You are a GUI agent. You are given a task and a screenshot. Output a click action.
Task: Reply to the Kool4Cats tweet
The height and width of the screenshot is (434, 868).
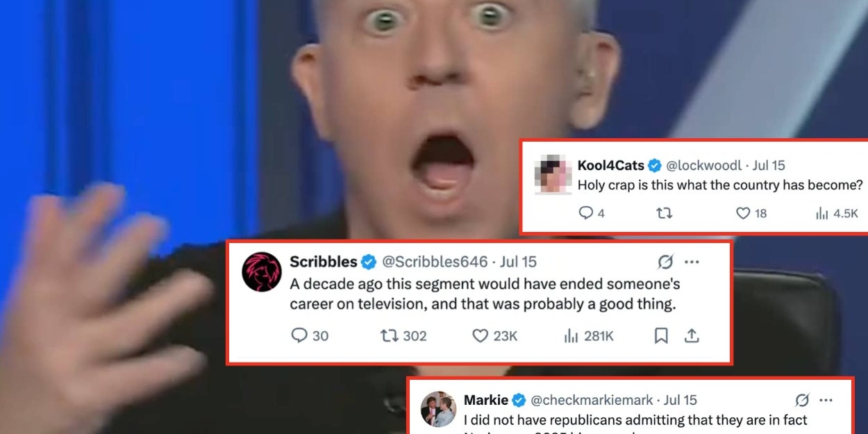(586, 213)
